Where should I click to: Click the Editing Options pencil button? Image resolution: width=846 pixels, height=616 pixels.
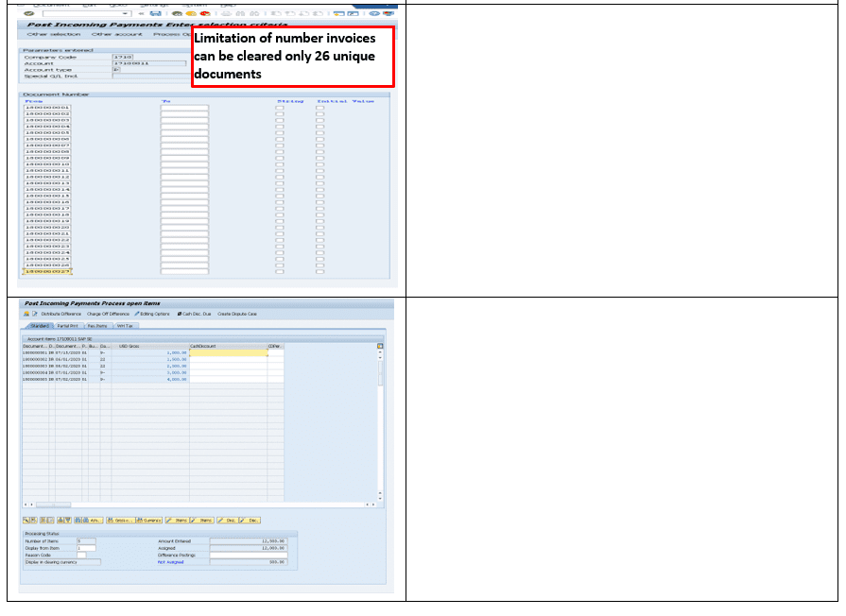(x=152, y=314)
